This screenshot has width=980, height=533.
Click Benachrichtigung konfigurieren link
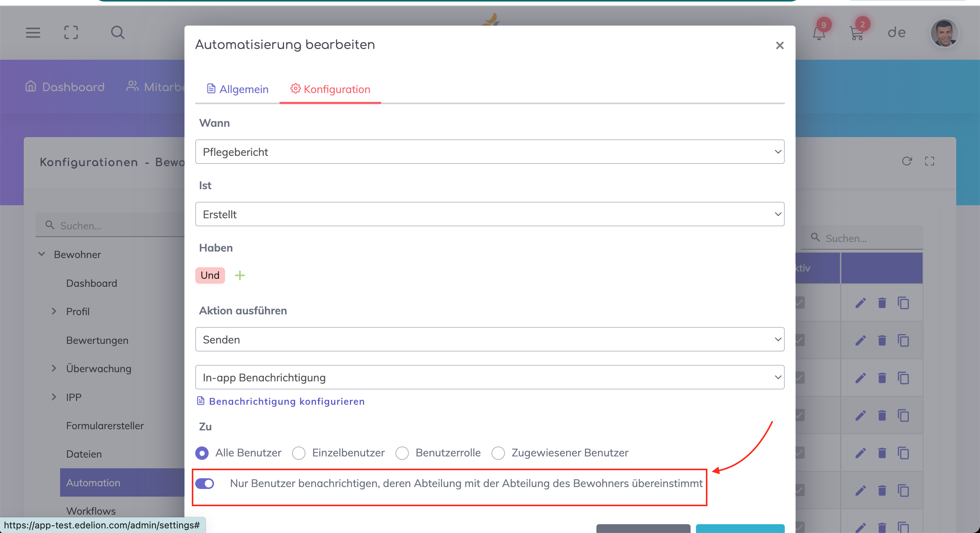(x=286, y=401)
